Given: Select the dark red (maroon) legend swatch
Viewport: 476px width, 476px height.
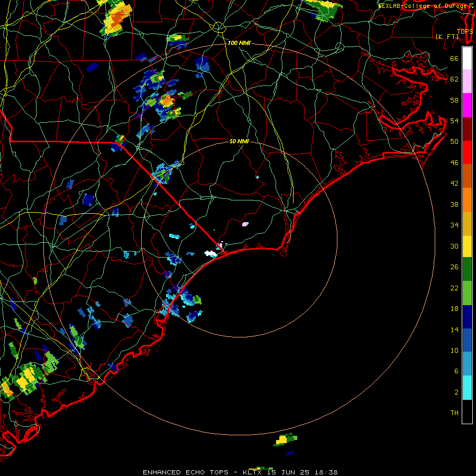Looking at the screenshot, I should [x=467, y=129].
